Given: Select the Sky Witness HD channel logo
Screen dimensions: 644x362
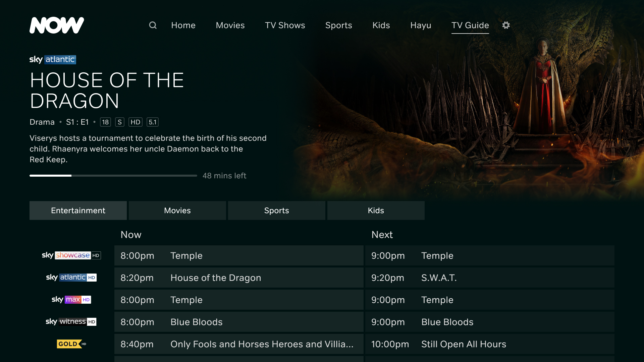Looking at the screenshot, I should [71, 322].
